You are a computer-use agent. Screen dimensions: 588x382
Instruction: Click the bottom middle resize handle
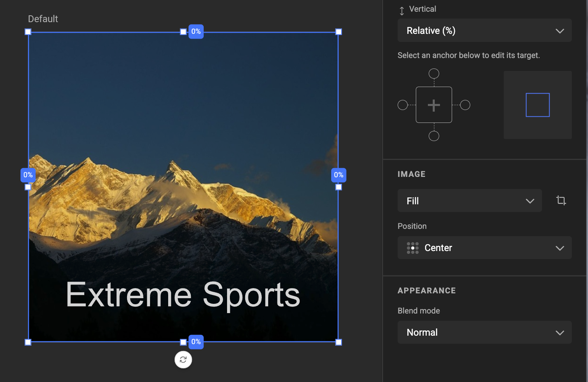(x=183, y=342)
